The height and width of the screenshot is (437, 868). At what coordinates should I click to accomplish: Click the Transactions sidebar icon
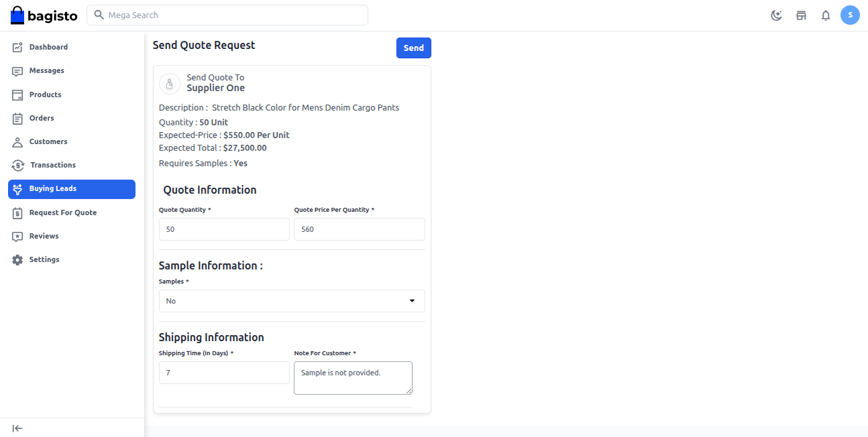tap(17, 166)
